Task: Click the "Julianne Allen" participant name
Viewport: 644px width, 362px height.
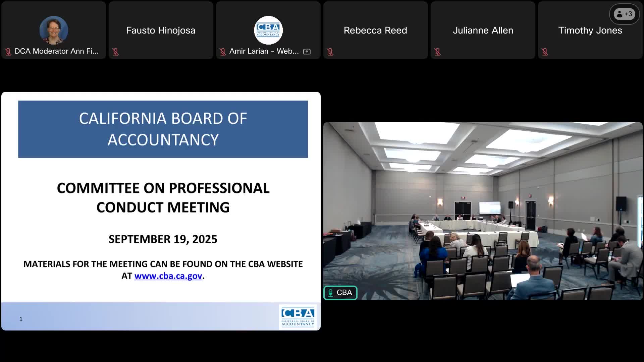Action: 483,30
